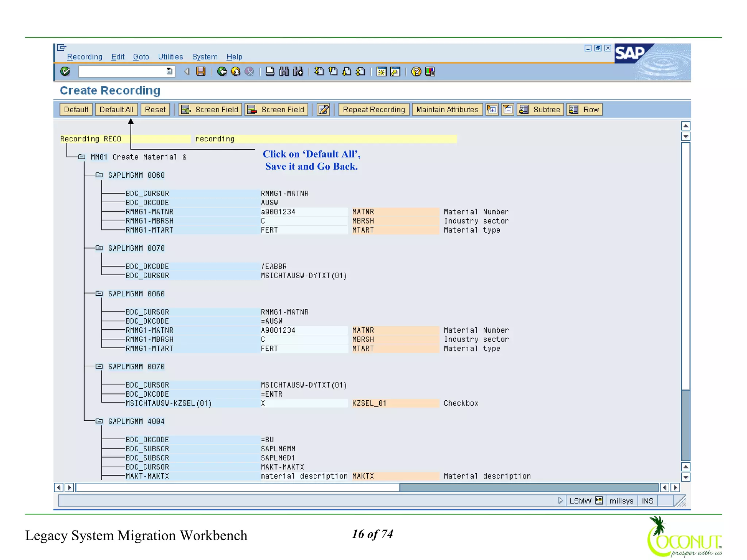Collapse the first SAPLMGMM 0070 node
Screen dimensions: 747x560
point(99,248)
